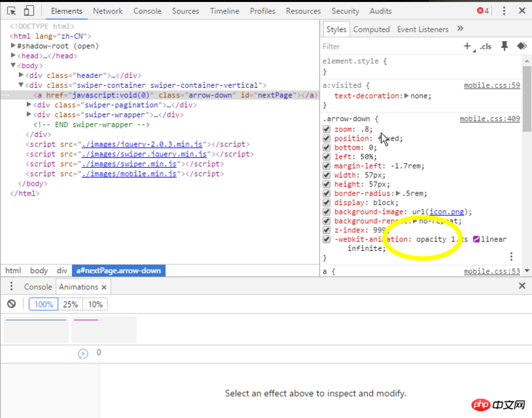Toggle the animations diamond icon in Styles
This screenshot has height=418, width=532.
(x=522, y=46)
